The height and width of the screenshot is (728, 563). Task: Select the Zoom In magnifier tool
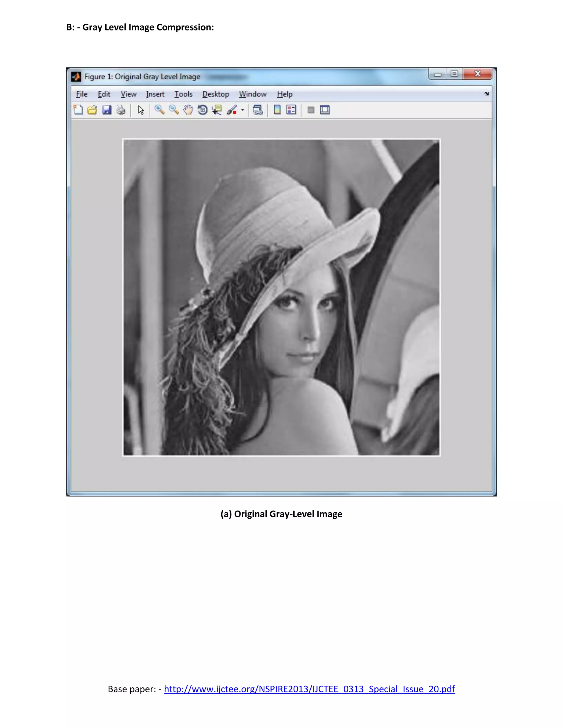pyautogui.click(x=159, y=110)
